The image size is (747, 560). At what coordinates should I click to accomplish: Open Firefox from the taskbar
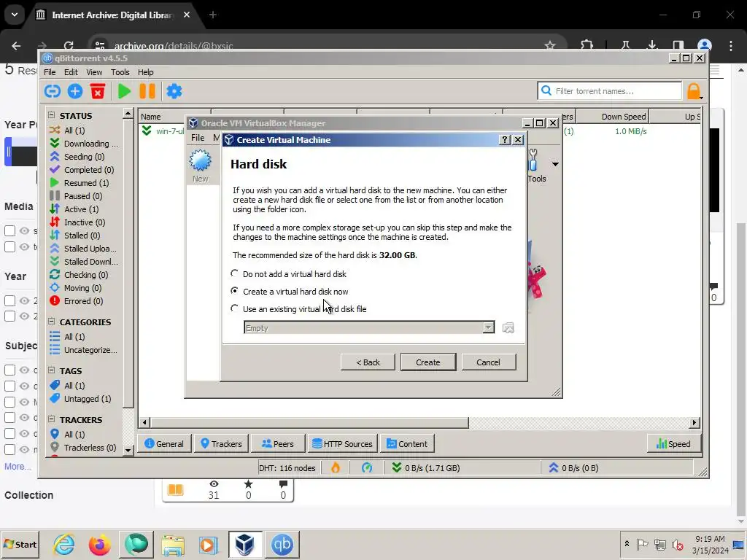pyautogui.click(x=99, y=544)
